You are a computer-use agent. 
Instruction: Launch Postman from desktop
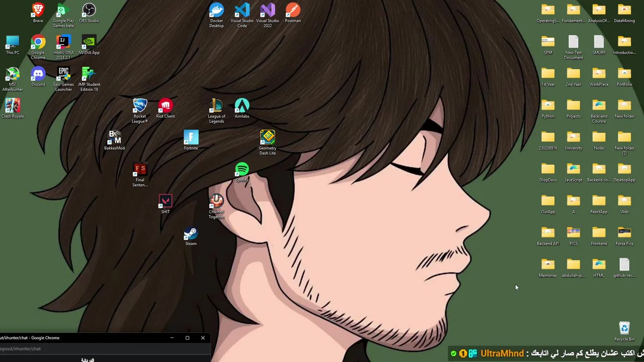293,13
